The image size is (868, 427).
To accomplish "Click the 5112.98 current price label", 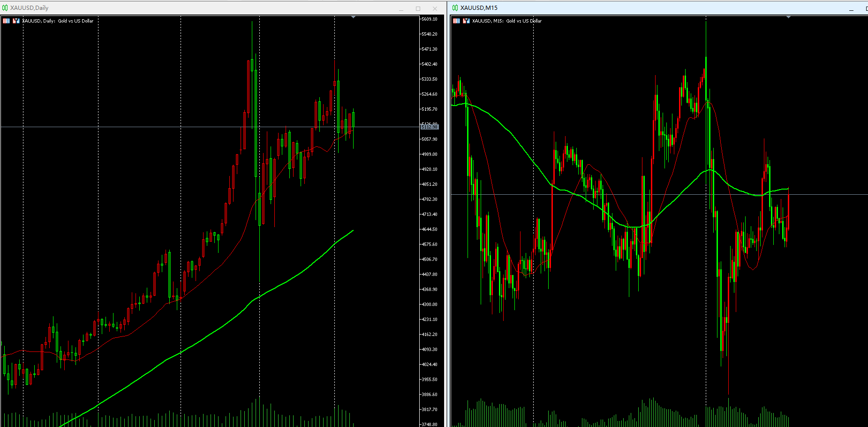I will [x=429, y=127].
